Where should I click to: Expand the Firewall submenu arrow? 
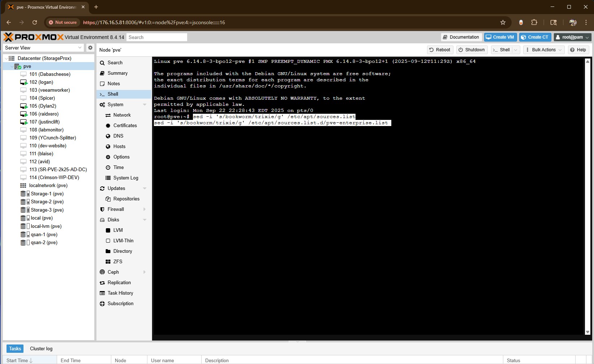pyautogui.click(x=145, y=209)
